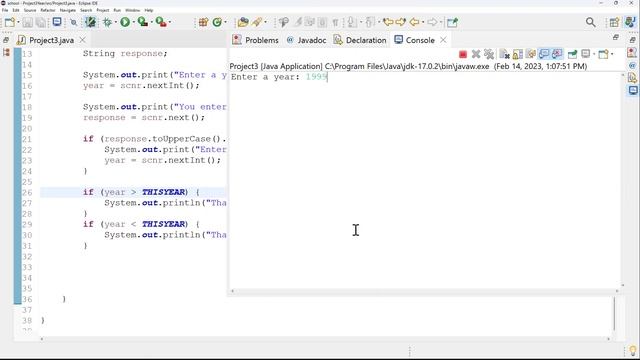
Task: Open the Debug dropdown arrow
Action: pyautogui.click(x=116, y=22)
